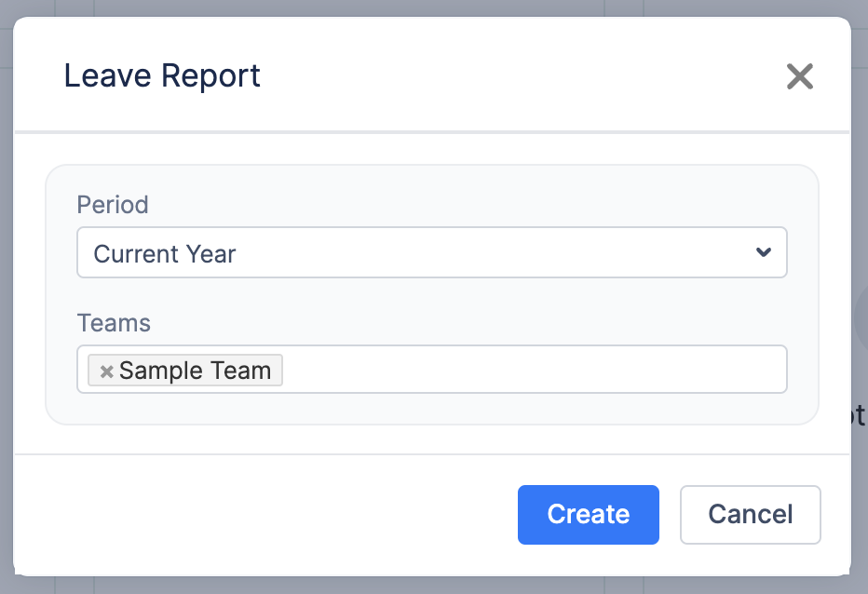Click the Period dropdown chevron arrow
868x594 pixels.
(764, 252)
